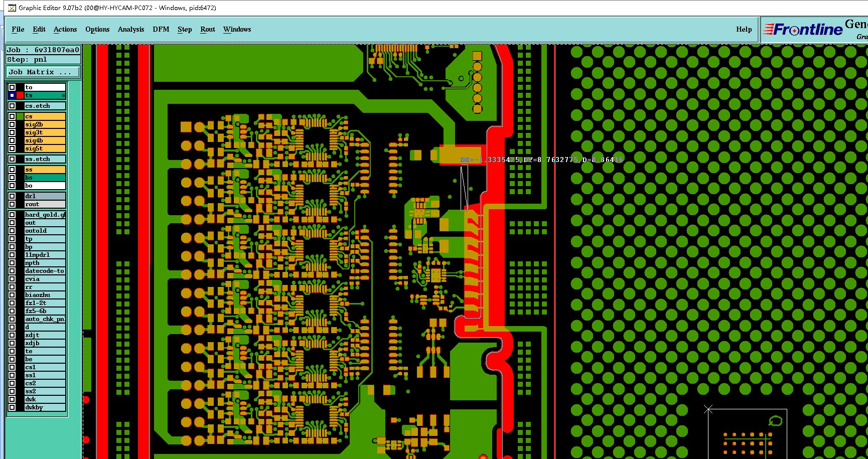
Task: Click the fz1-2t layer name
Action: pyautogui.click(x=45, y=303)
